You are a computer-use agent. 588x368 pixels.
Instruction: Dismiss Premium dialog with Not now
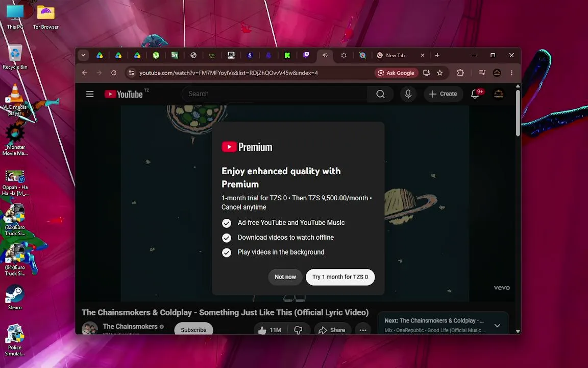pos(285,277)
